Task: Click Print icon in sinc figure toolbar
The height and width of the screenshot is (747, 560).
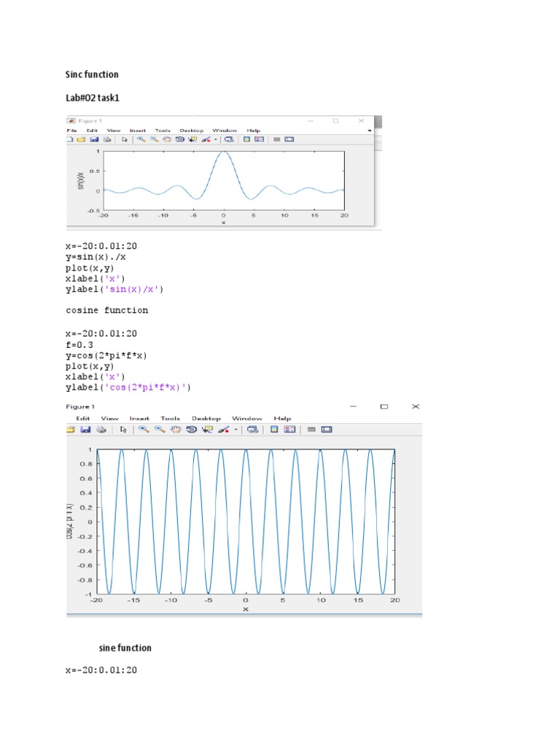Action: pyautogui.click(x=107, y=139)
